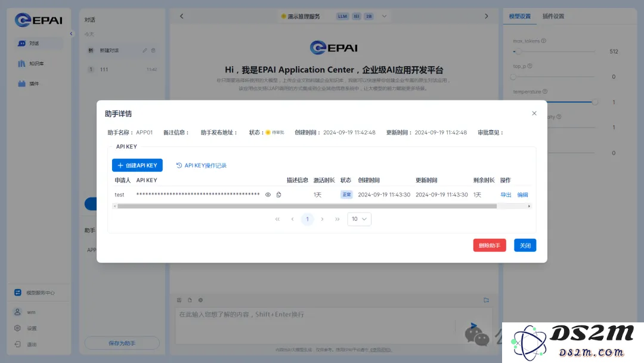Screen dimensions: 644x363
Task: Click the file upload icon above input
Action: 190,300
